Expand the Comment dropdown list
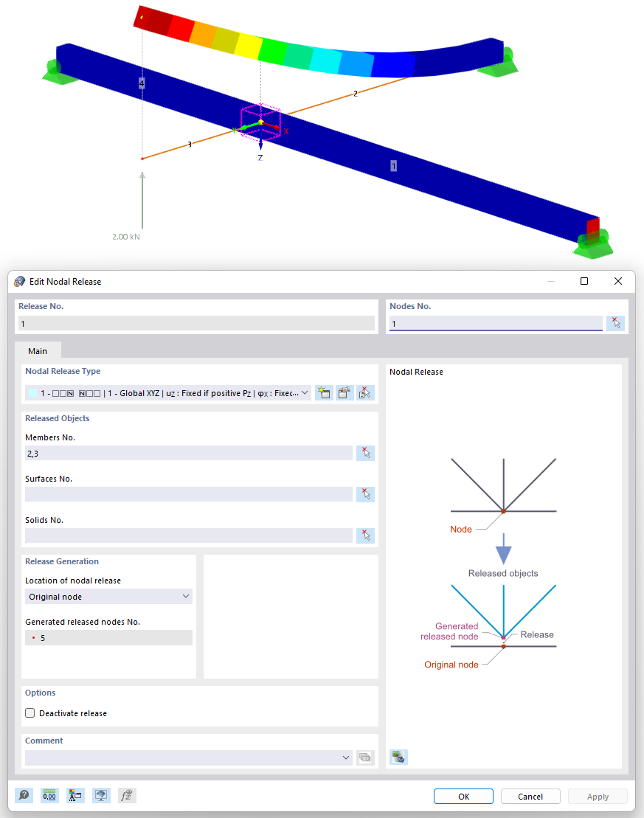Screen dimensions: 644x818 [346, 758]
